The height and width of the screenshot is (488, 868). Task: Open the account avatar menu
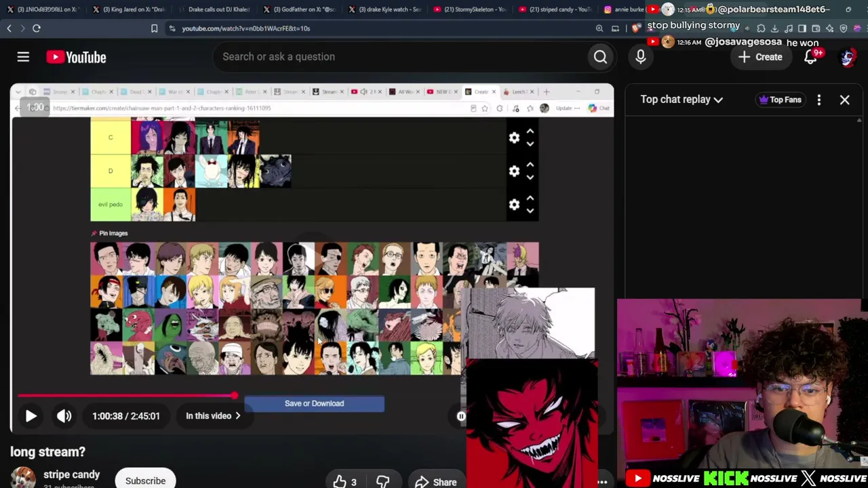848,57
